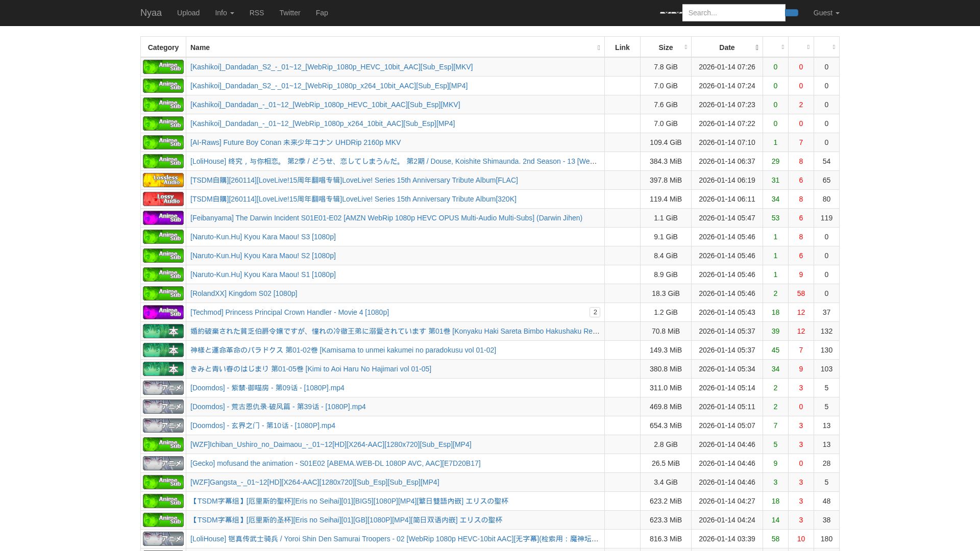Click category icon beside Gecko mofusand entry

pos(163,463)
